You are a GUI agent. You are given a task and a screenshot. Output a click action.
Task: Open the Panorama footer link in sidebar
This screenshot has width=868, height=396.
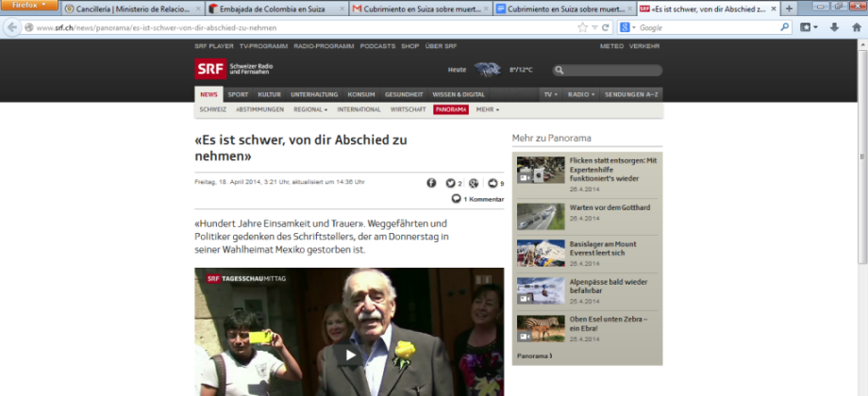click(x=534, y=355)
